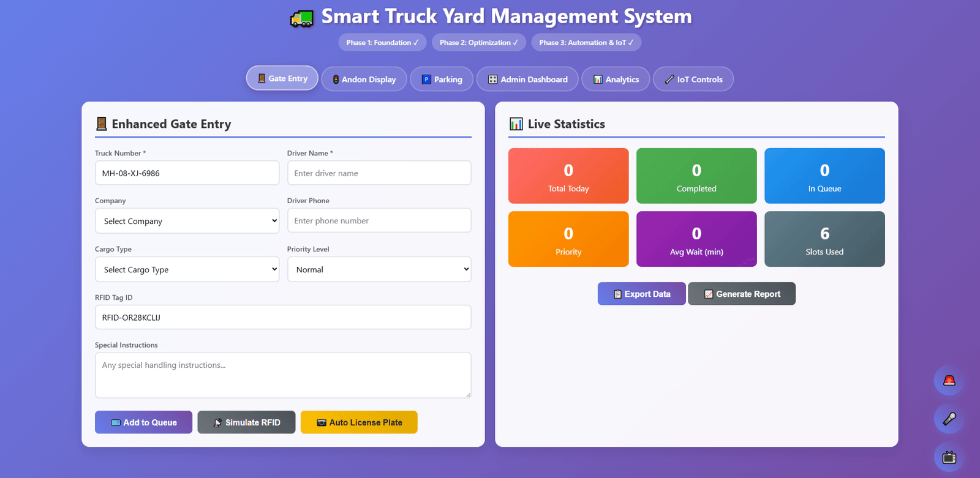The width and height of the screenshot is (980, 478).
Task: Open the IoT Controls tab
Action: pos(693,79)
